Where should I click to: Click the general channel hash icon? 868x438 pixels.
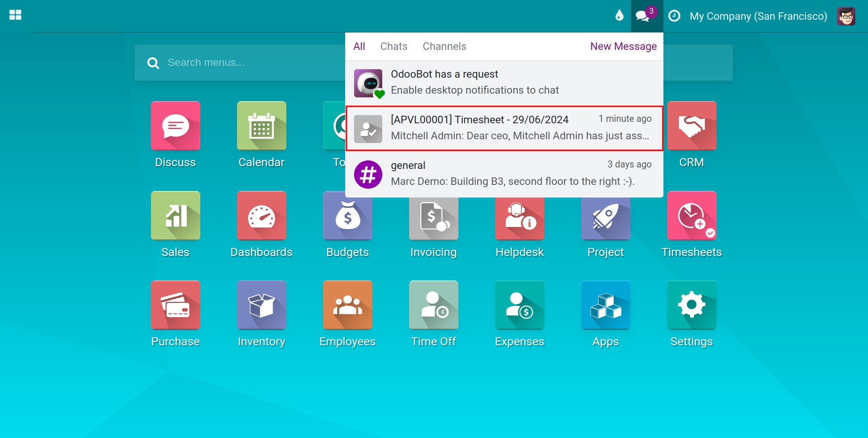[368, 175]
